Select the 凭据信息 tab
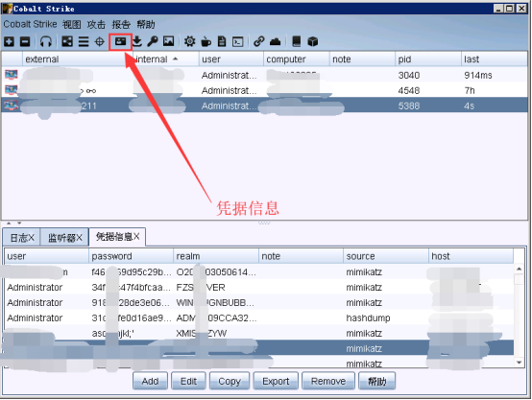 point(117,237)
